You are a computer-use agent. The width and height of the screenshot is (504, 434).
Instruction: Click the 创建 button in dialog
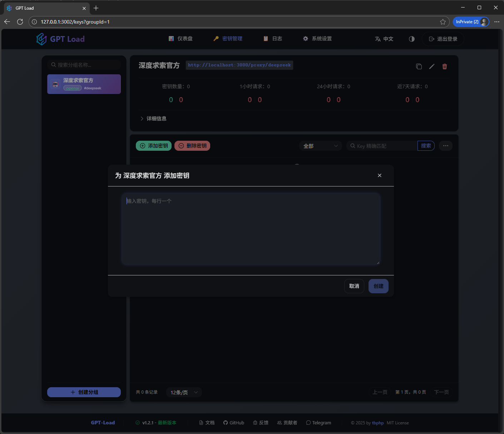378,286
